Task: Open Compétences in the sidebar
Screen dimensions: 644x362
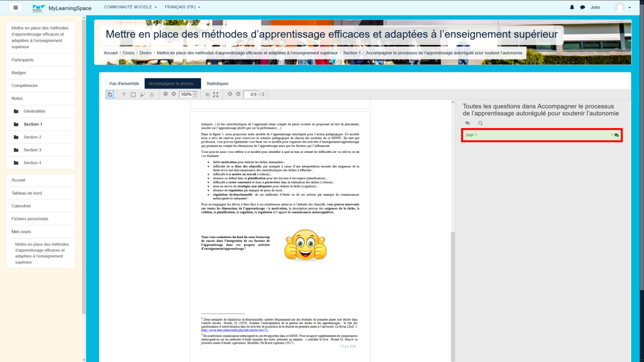Action: tap(41, 86)
